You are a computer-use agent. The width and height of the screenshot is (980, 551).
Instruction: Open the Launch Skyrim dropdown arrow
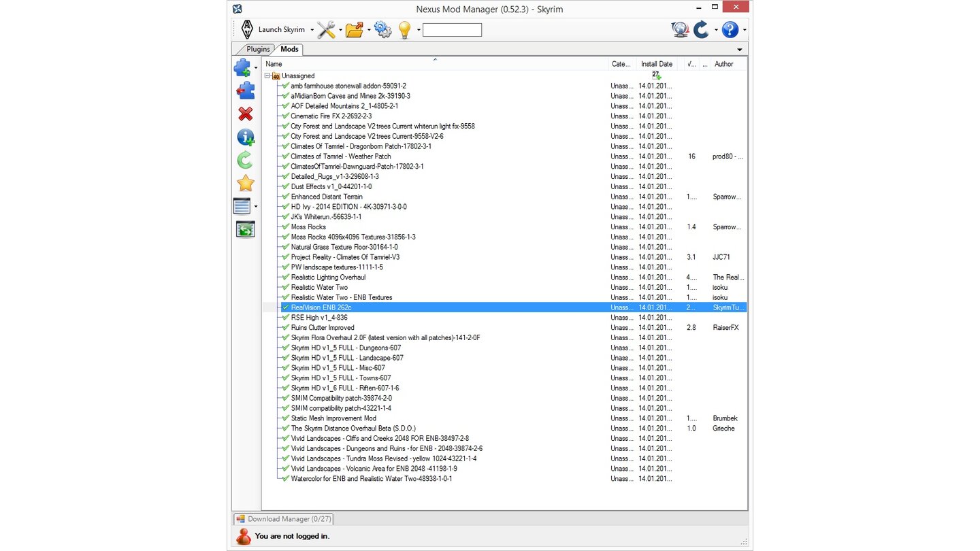tap(312, 30)
